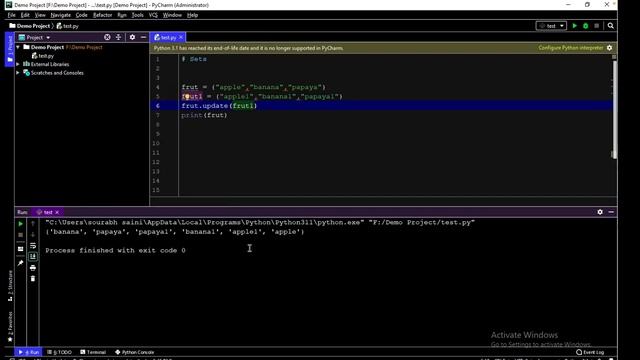Image resolution: width=640 pixels, height=360 pixels.
Task: Open the Run menu
Action: pyautogui.click(x=122, y=15)
